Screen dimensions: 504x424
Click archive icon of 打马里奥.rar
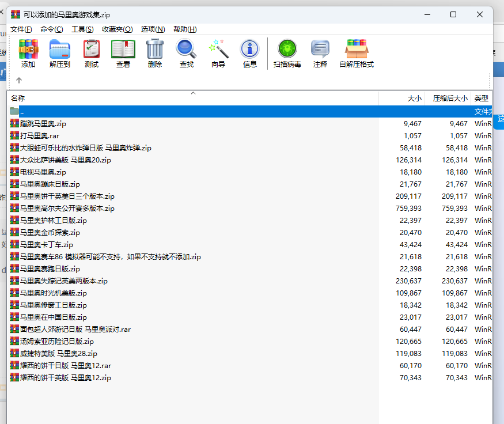coord(14,135)
